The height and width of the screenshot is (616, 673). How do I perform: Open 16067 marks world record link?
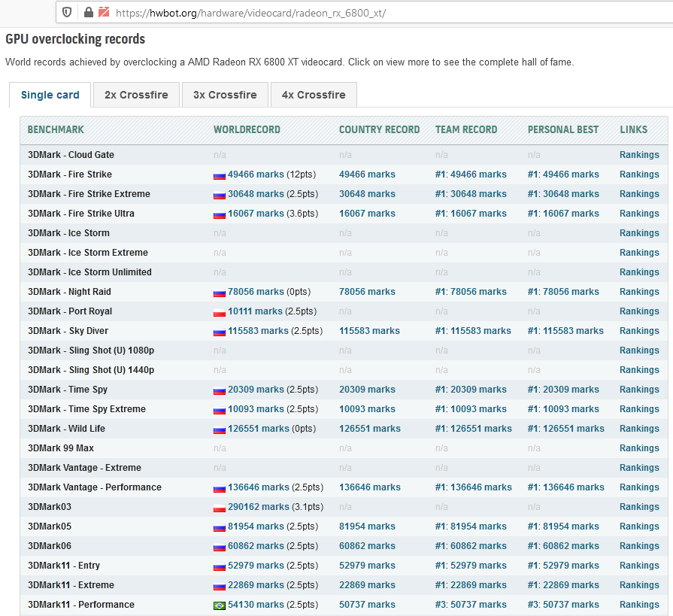(256, 214)
